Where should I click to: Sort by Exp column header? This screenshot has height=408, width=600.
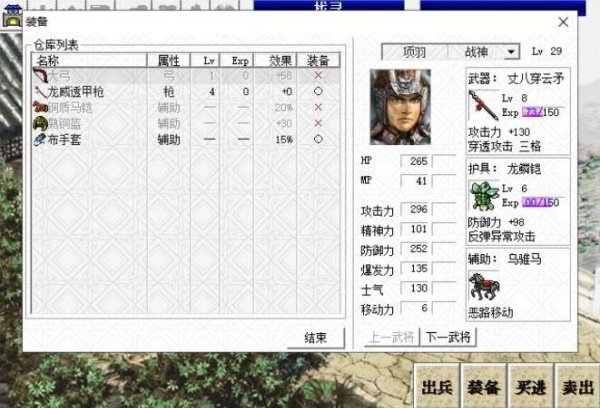click(237, 60)
